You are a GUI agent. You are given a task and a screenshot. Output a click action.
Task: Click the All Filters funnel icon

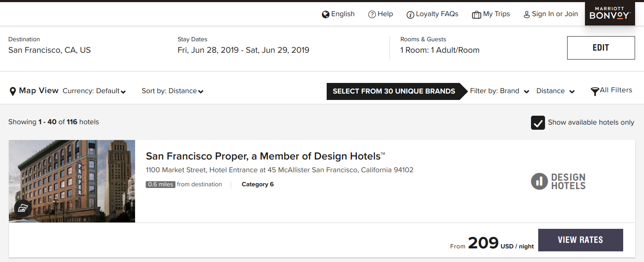coord(595,91)
